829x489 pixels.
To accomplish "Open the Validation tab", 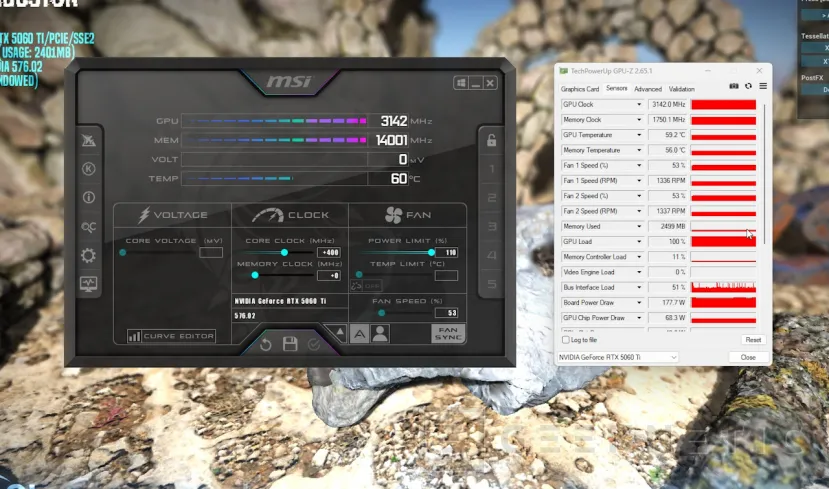I will (x=681, y=89).
